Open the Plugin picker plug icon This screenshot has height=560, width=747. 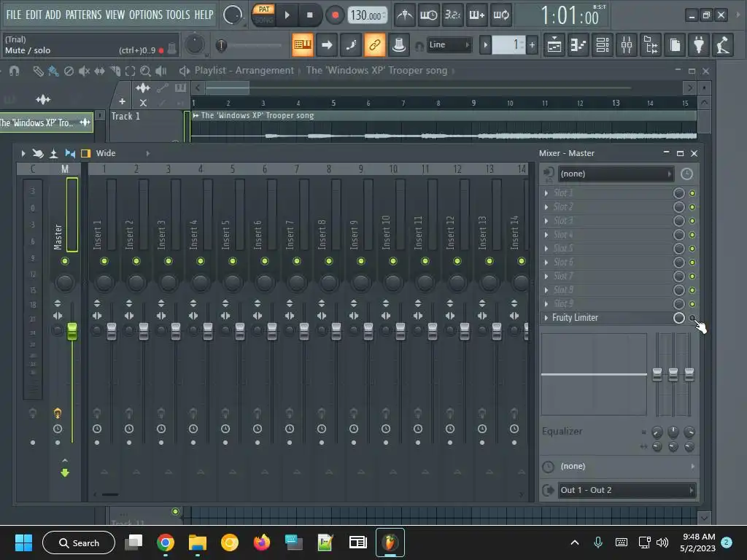[x=699, y=45]
